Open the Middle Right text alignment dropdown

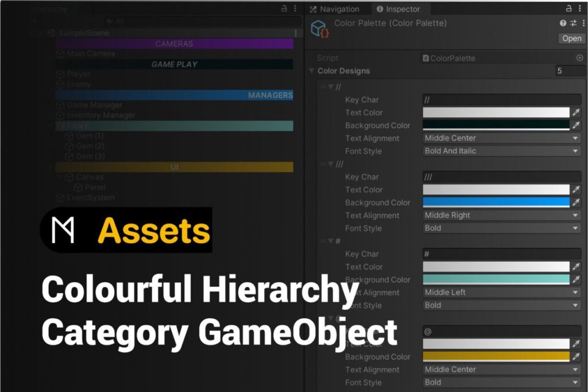(x=501, y=216)
